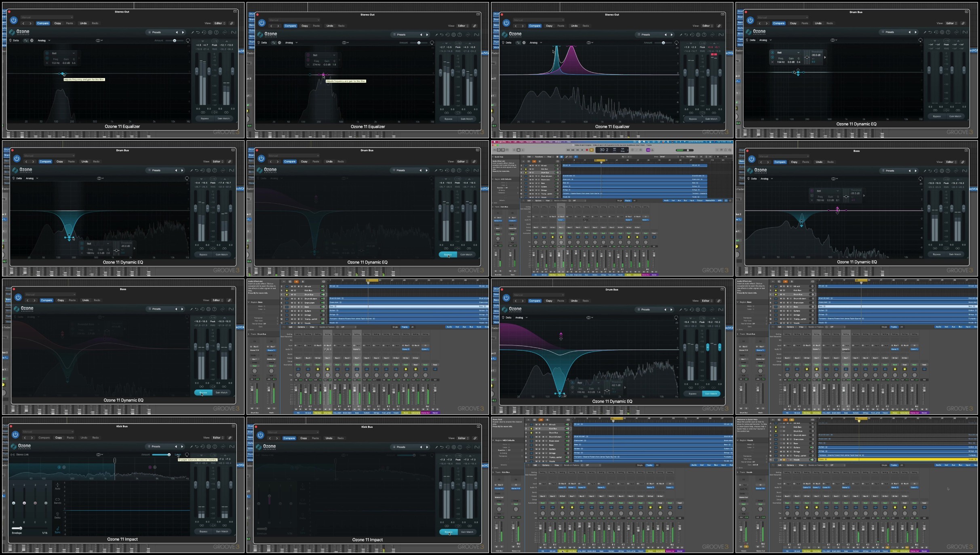980x555 pixels.
Task: Toggle the blue power button in tall-peaks Stereo Out window
Action: pyautogui.click(x=506, y=23)
